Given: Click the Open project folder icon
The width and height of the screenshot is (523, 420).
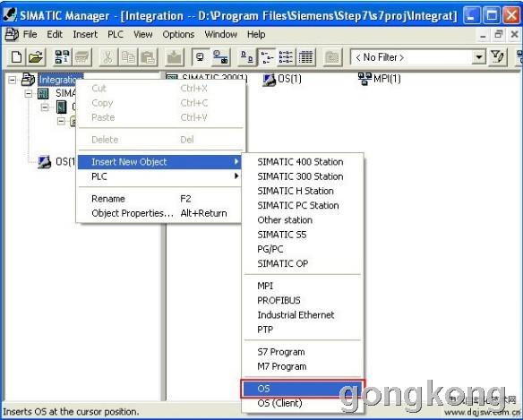Looking at the screenshot, I should click(36, 57).
